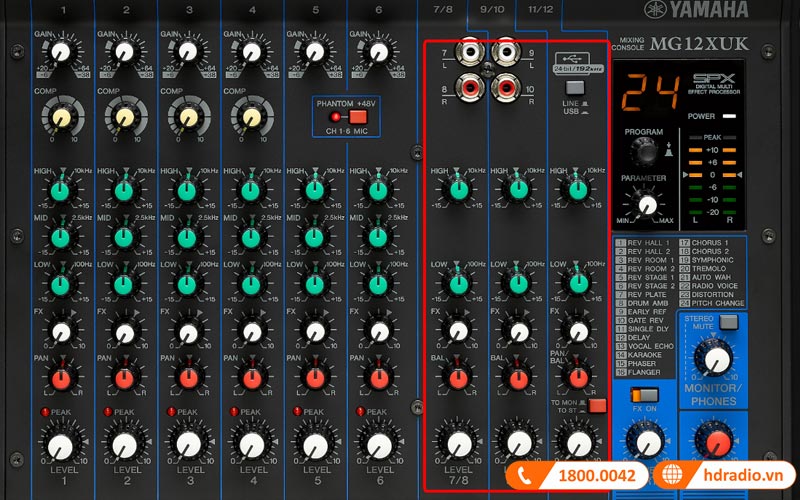The width and height of the screenshot is (800, 500).
Task: Click channel 6 PAN knob
Action: click(379, 380)
